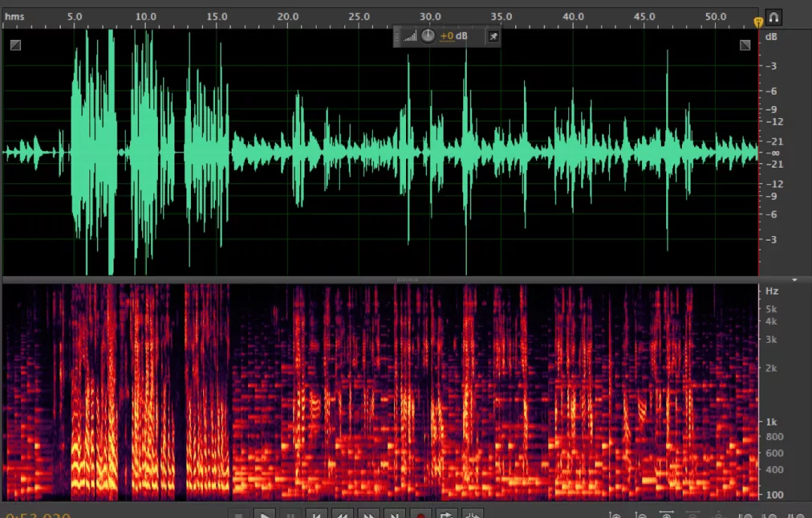Click the yellow playhead marker on the ruler
Image resolution: width=812 pixels, height=518 pixels.
tap(758, 22)
